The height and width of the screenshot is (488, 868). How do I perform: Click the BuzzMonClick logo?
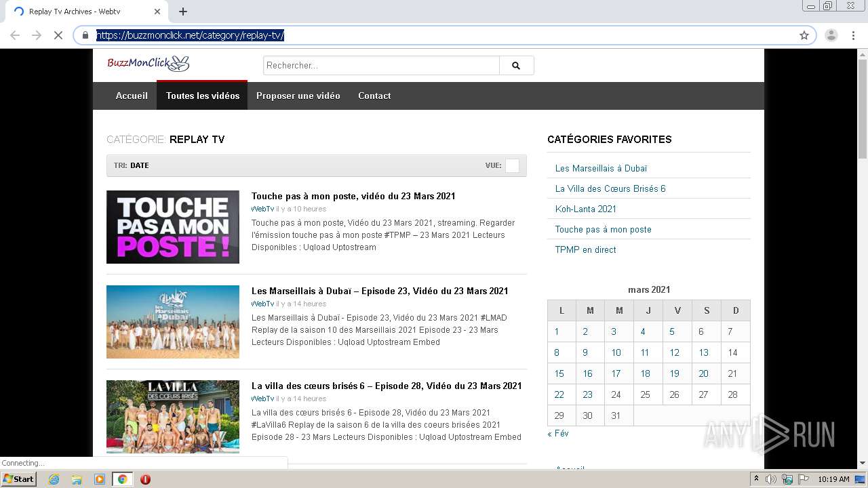148,64
